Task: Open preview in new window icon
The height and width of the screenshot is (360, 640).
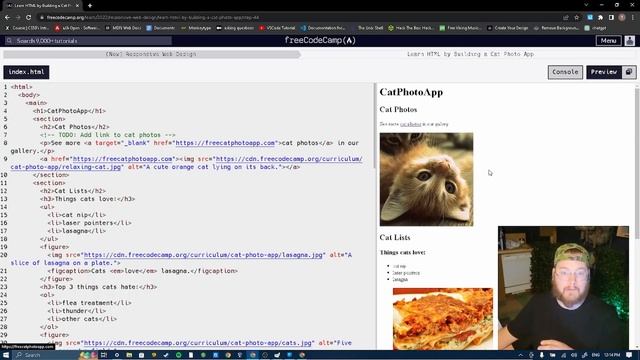Action: point(629,72)
